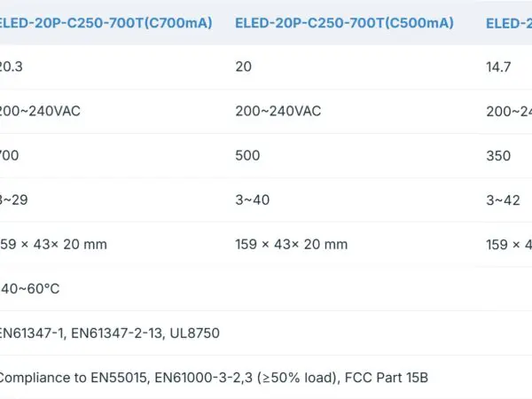Click the value 20 under the C500mA column
Viewport: 532px width, 399px height.
pos(244,66)
